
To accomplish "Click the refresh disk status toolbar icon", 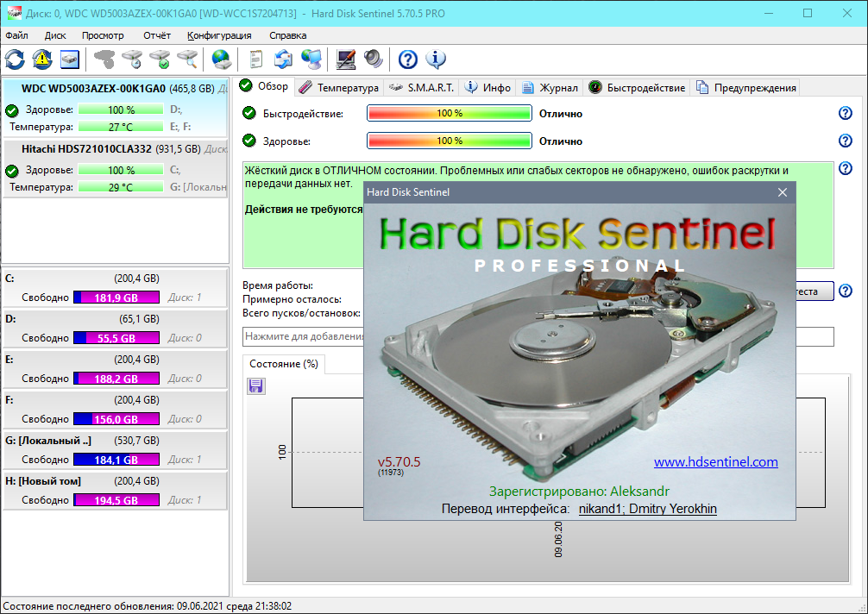I will click(15, 60).
